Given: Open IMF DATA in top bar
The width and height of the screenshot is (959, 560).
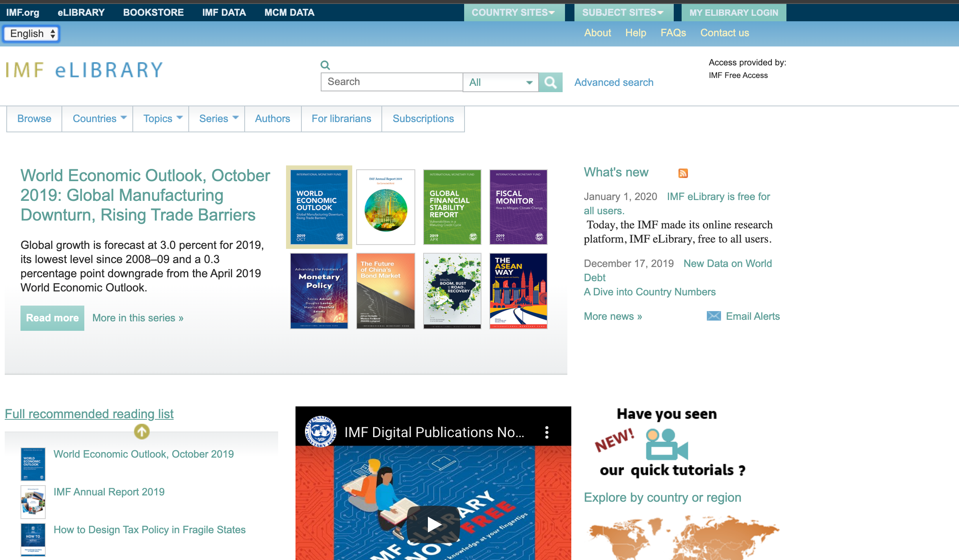Looking at the screenshot, I should pyautogui.click(x=224, y=13).
